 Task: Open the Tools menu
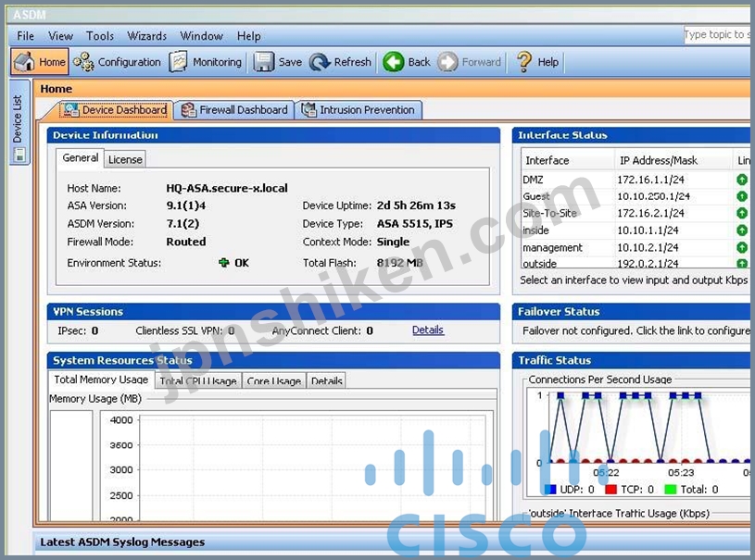coord(100,35)
